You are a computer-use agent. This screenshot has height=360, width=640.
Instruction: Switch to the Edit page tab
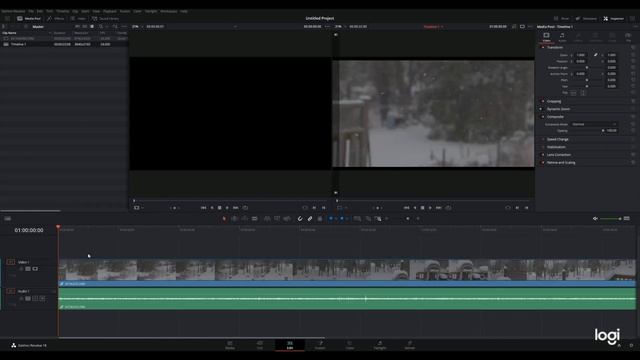click(290, 345)
